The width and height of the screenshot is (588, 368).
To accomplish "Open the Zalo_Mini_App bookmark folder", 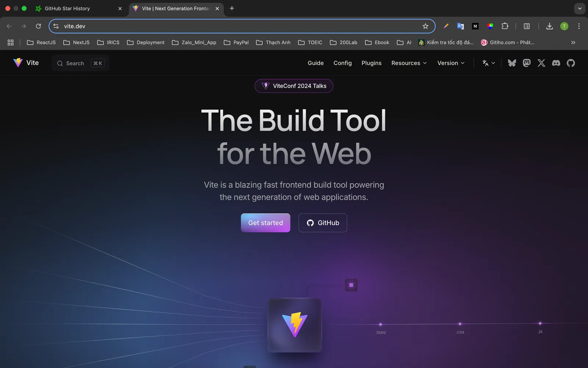I will click(194, 42).
